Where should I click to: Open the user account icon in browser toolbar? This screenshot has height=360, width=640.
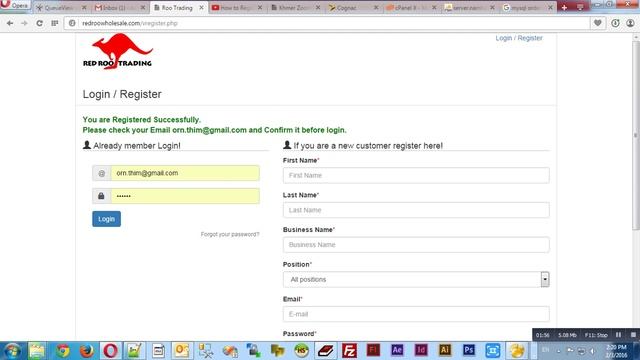tap(630, 23)
